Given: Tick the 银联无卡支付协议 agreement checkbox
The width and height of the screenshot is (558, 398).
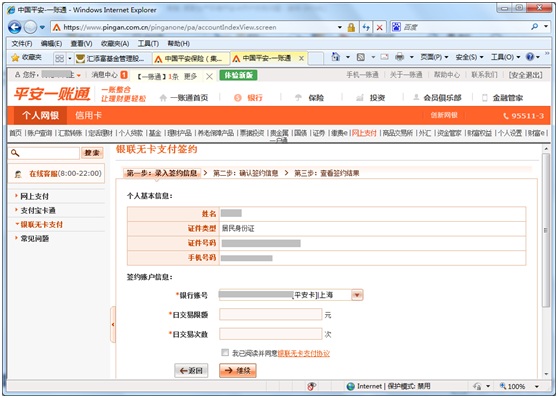Looking at the screenshot, I should click(225, 352).
